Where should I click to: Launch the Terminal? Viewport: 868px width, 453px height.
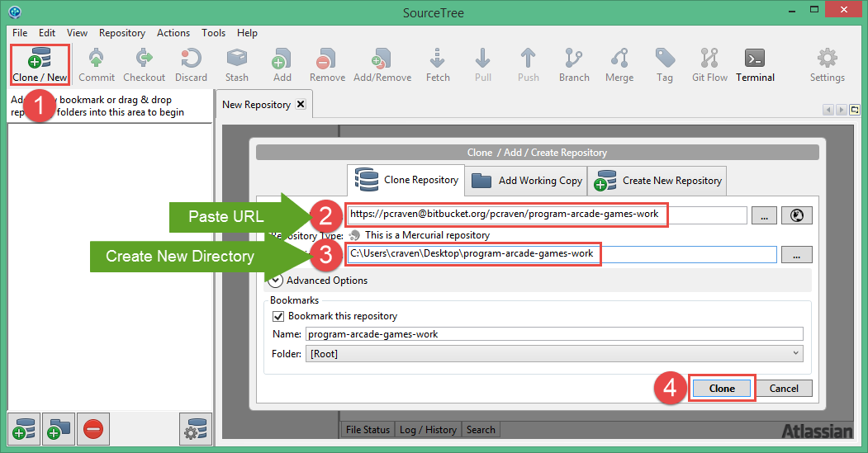click(755, 64)
